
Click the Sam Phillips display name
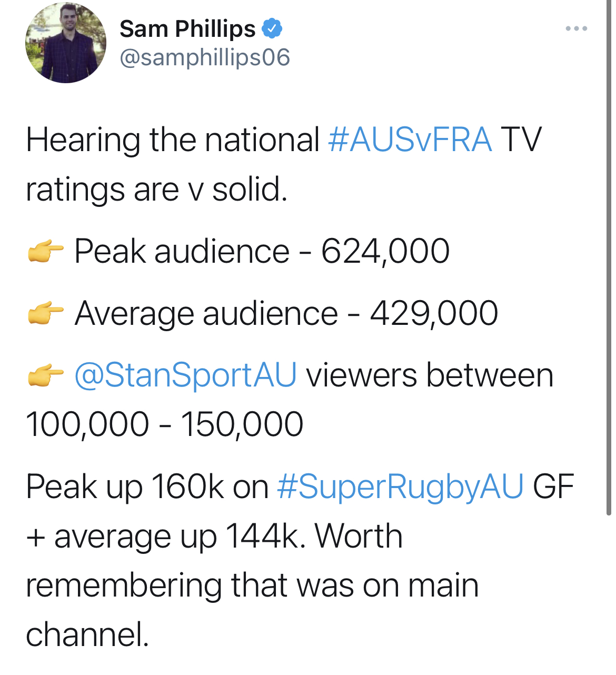click(x=187, y=29)
